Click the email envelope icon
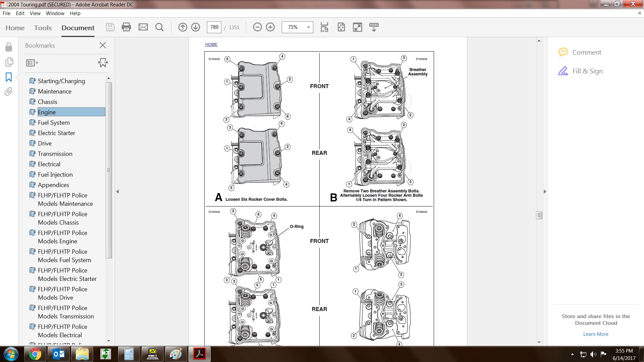This screenshot has height=362, width=644. pyautogui.click(x=143, y=27)
